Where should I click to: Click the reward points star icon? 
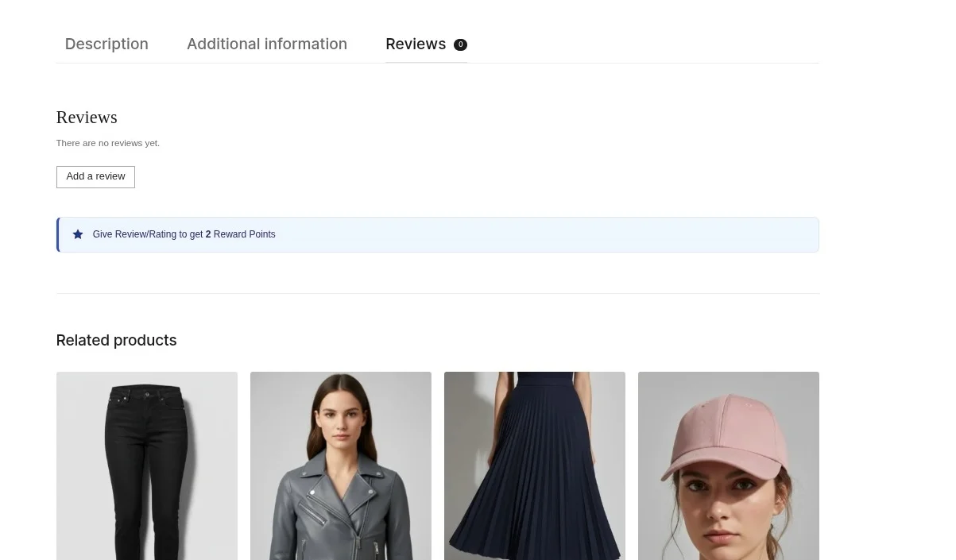pos(78,234)
